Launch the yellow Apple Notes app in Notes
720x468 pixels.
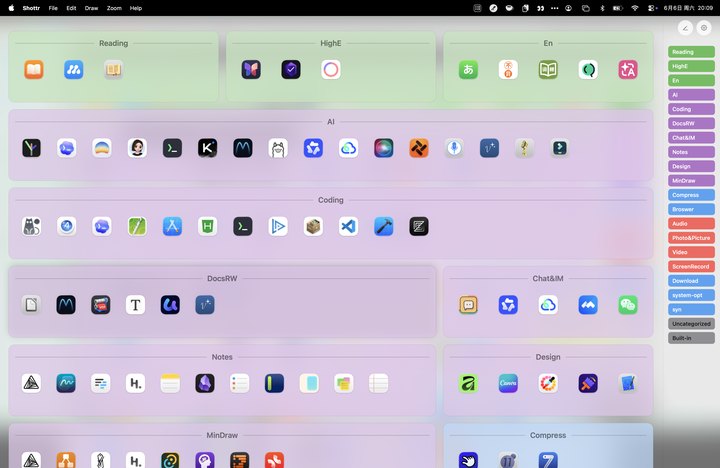(x=170, y=383)
